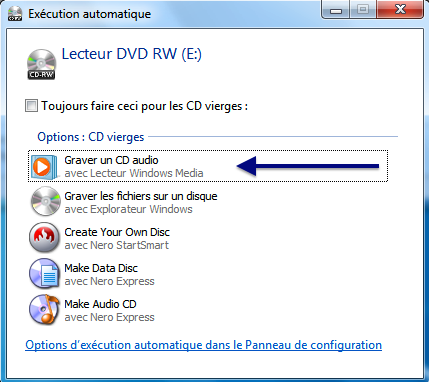429x382 pixels.
Task: Select Make Audio CD option
Action: point(208,310)
